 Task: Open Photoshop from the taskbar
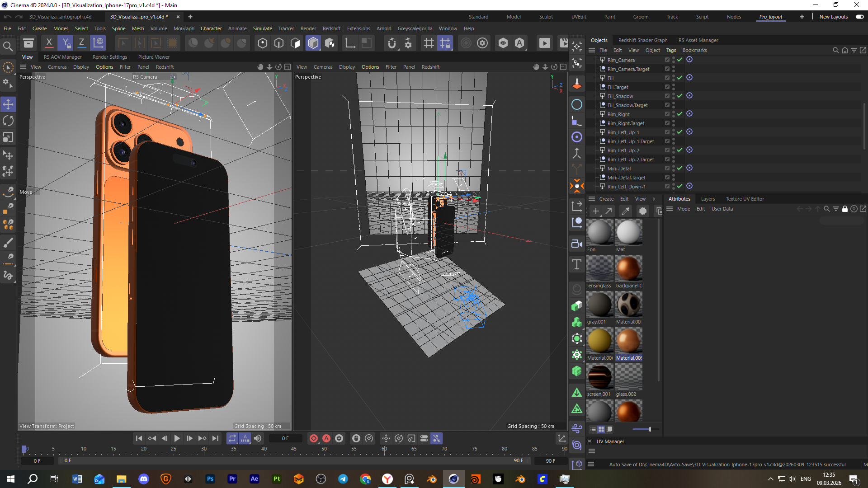(210, 479)
